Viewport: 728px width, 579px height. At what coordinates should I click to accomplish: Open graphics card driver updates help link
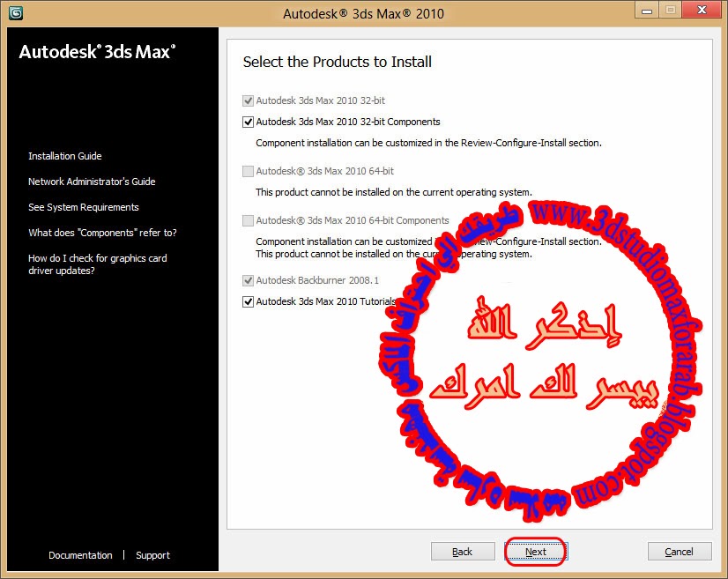(x=98, y=264)
